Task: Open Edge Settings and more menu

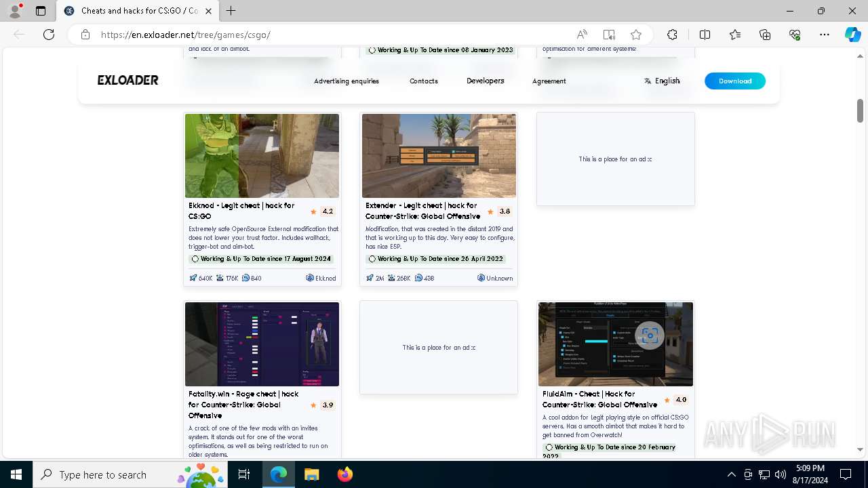Action: [825, 35]
